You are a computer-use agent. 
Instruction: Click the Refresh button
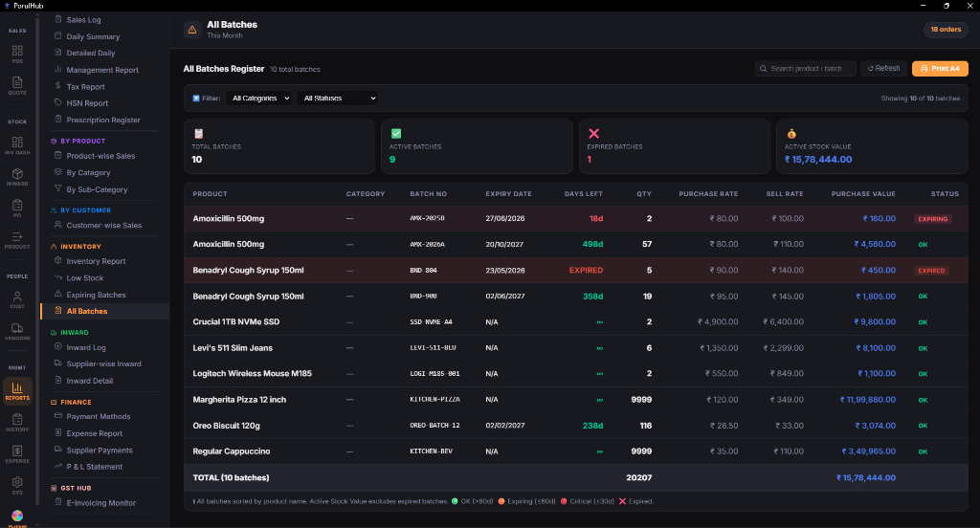tap(883, 68)
